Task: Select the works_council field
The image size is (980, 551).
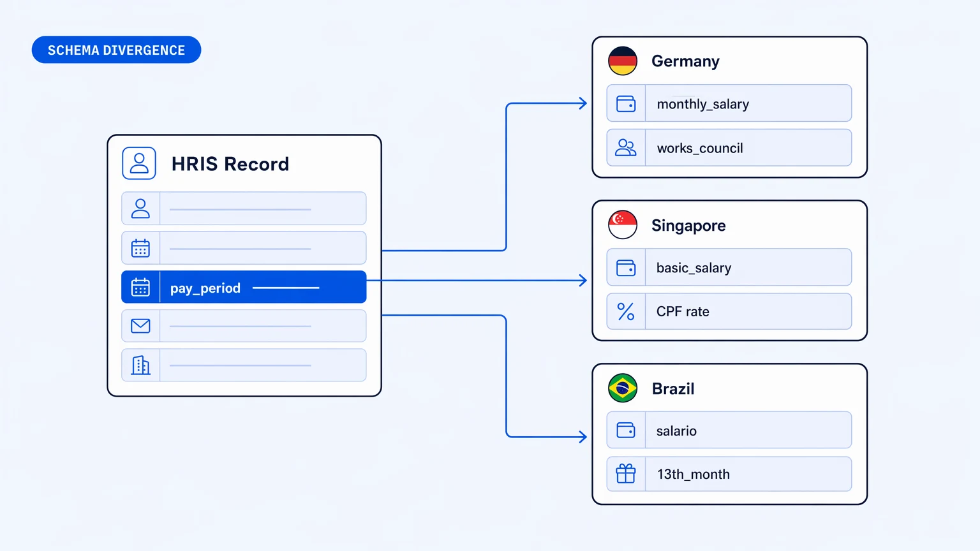Action: click(x=729, y=148)
